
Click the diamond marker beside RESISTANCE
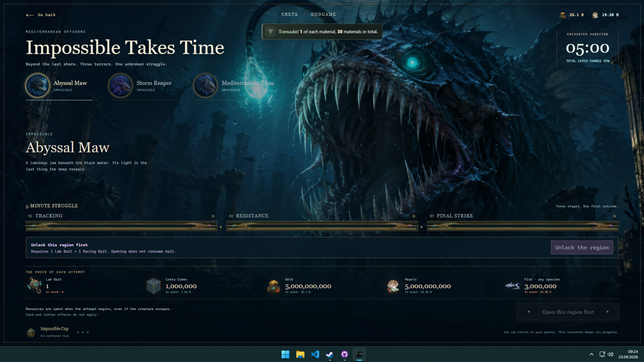point(414,216)
